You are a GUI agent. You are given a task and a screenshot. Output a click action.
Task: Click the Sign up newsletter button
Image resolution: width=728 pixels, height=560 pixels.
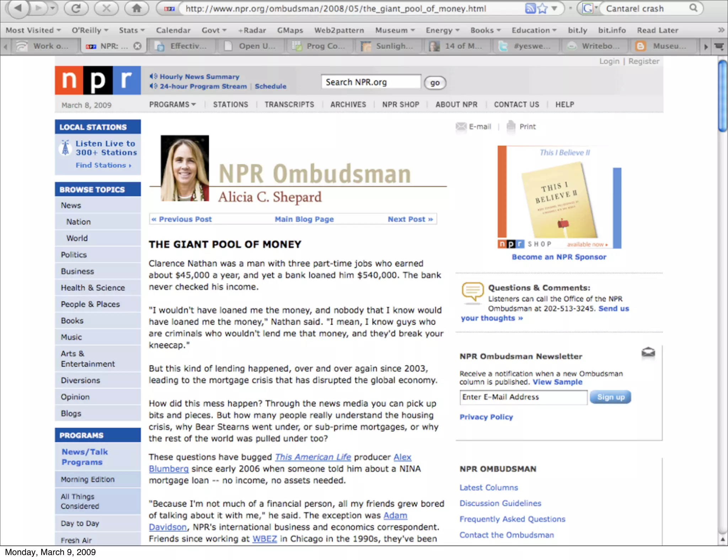coord(610,397)
